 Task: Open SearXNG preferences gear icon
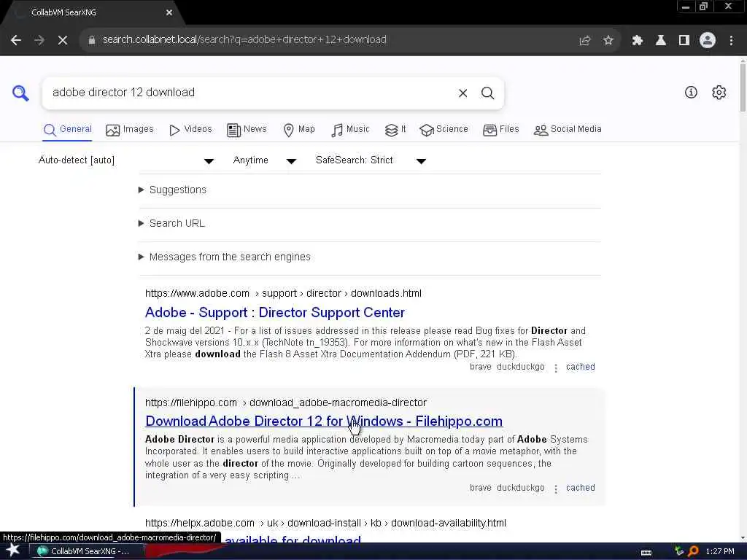(x=719, y=93)
